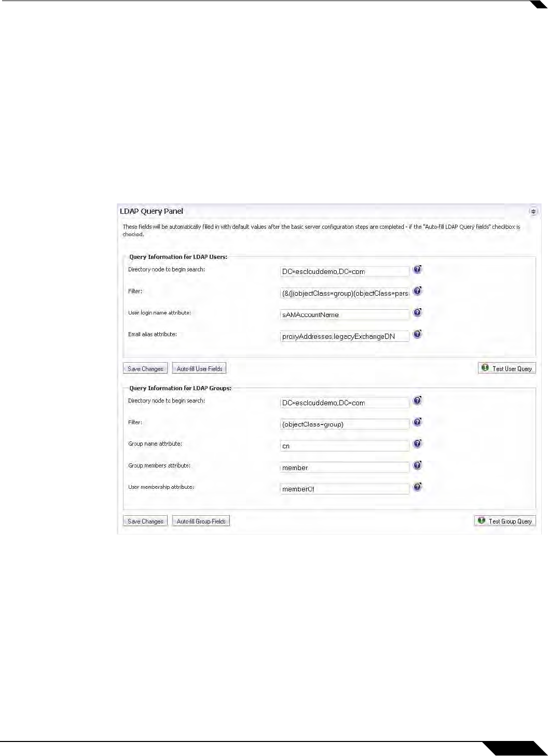Image resolution: width=548 pixels, height=756 pixels.
Task: Click the groups (objectClass=group) filter field
Action: [x=345, y=424]
